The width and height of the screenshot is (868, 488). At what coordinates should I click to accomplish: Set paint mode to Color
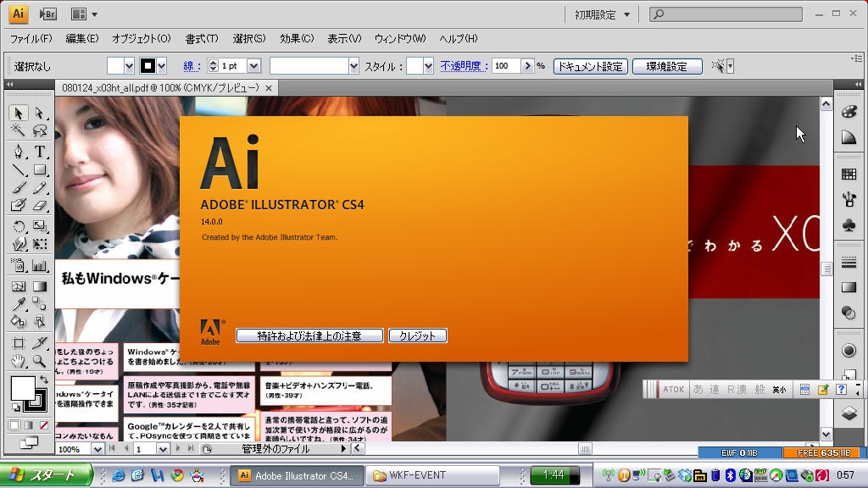tap(14, 425)
